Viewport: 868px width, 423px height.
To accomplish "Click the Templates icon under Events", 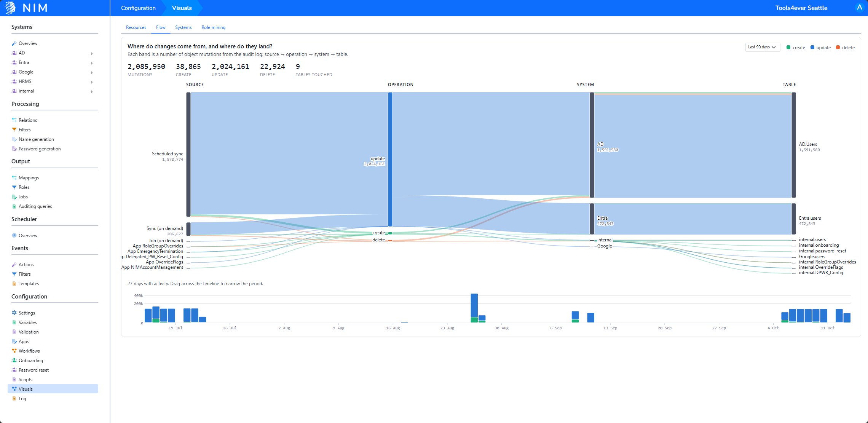I will (x=14, y=283).
